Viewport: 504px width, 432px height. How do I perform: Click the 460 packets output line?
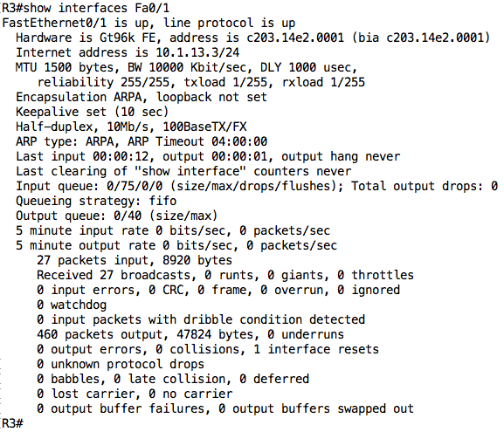(190, 334)
